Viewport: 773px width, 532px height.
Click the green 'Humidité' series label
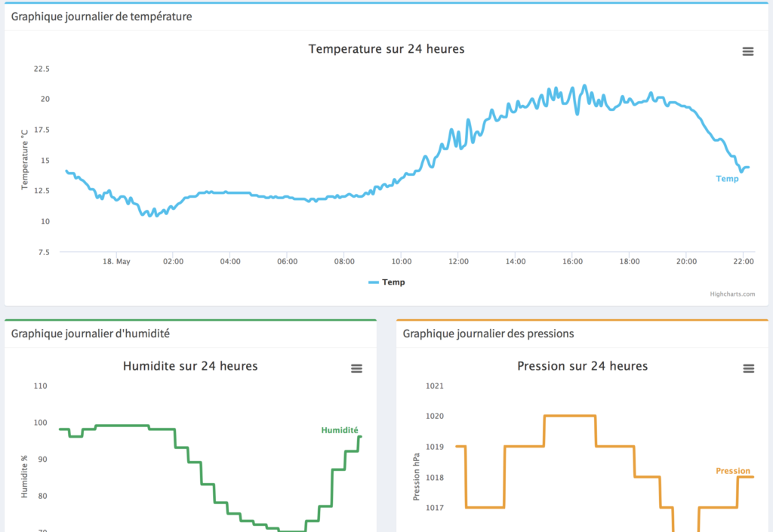click(x=340, y=430)
